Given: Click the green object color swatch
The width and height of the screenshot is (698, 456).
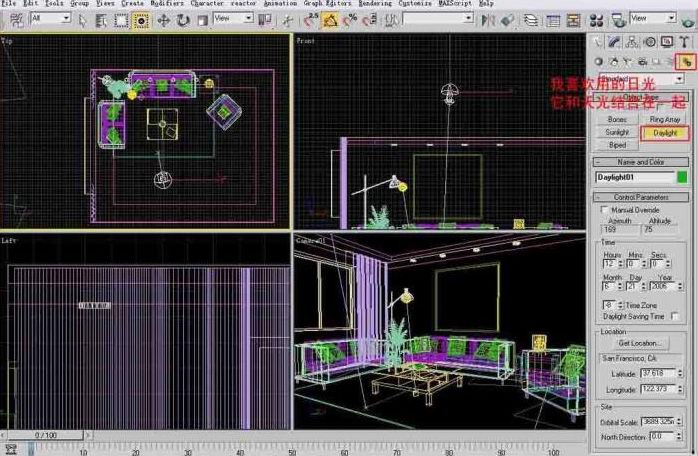Looking at the screenshot, I should [682, 177].
